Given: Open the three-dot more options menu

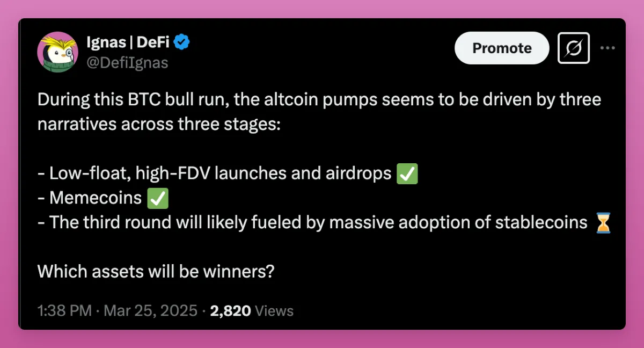Looking at the screenshot, I should coord(607,48).
